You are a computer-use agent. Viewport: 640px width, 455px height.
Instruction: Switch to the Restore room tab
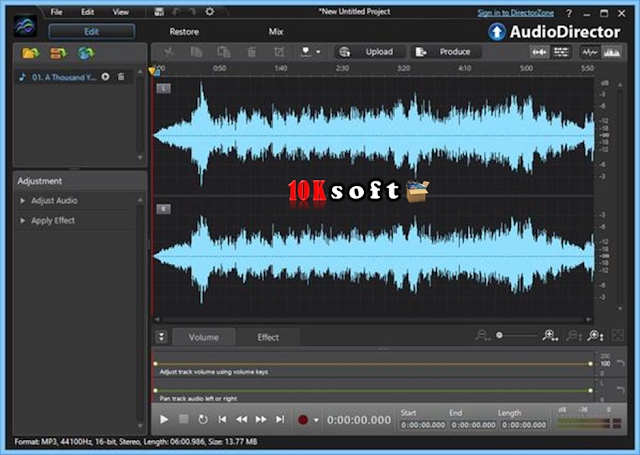[x=184, y=31]
